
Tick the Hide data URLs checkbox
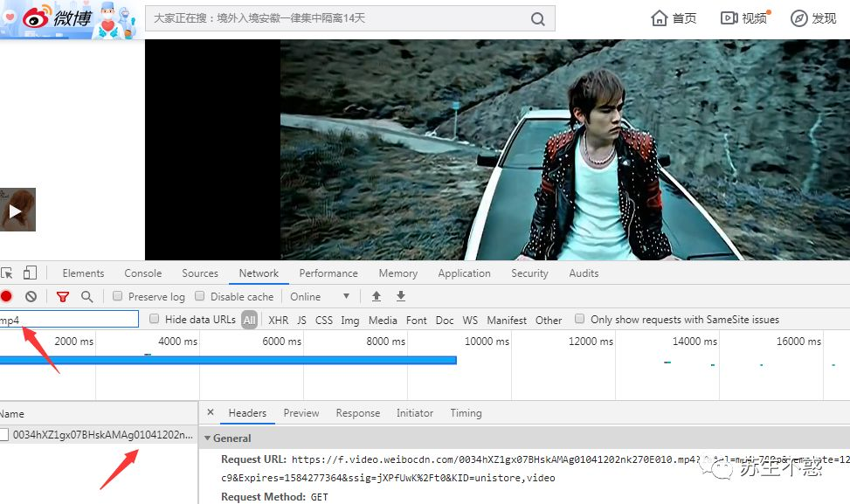point(155,320)
